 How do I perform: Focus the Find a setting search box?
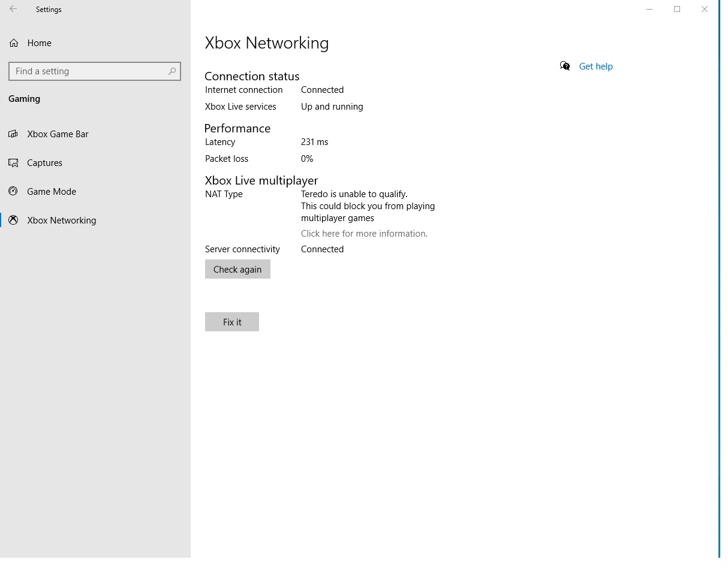(x=95, y=71)
